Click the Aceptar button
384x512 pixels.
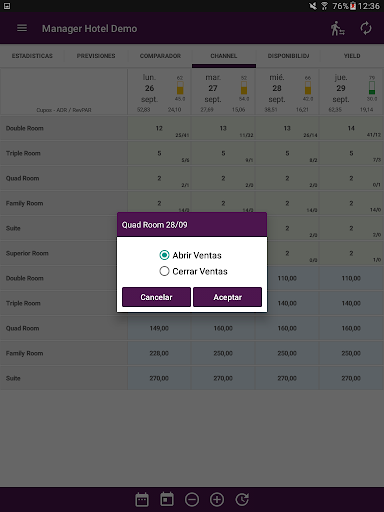pyautogui.click(x=227, y=297)
